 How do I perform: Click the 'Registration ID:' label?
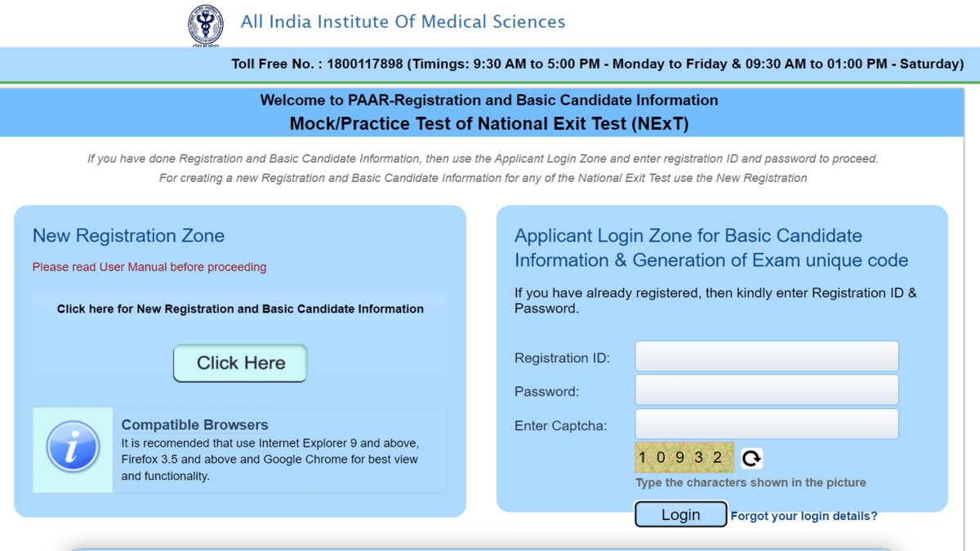[x=562, y=358]
